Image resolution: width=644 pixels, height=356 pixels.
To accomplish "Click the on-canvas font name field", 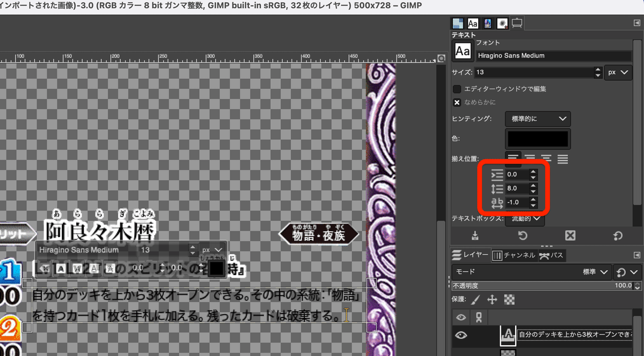I will [86, 250].
